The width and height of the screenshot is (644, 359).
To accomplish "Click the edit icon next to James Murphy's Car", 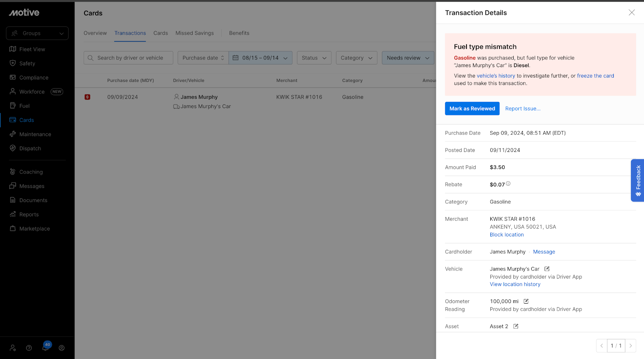I will (x=547, y=269).
